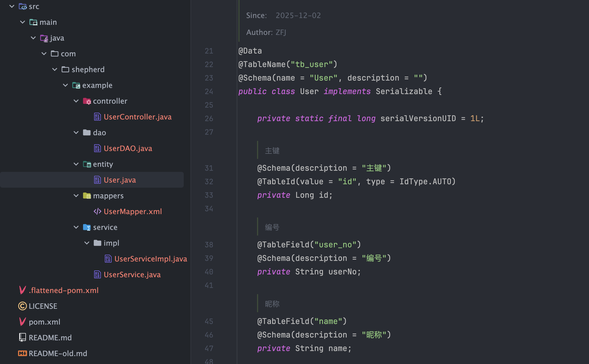Click the controller package folder icon
Screen dimensions: 589x364
pyautogui.click(x=87, y=101)
